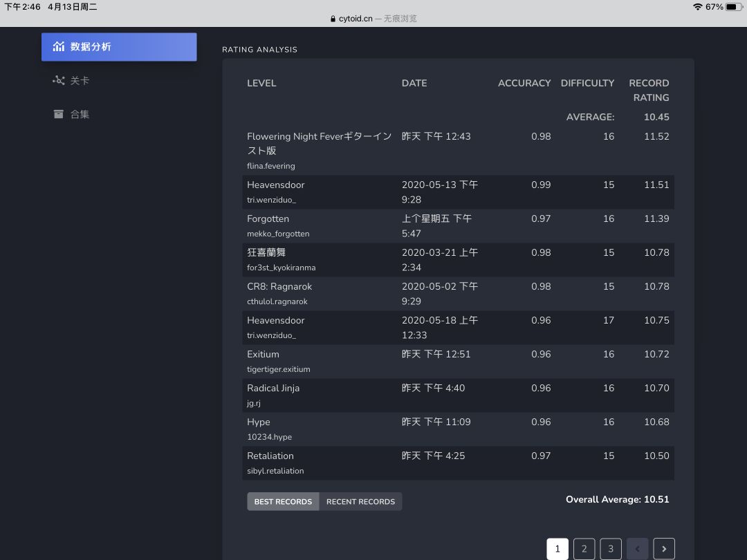
Task: Open the 数据分析 chart icon
Action: coord(59,46)
